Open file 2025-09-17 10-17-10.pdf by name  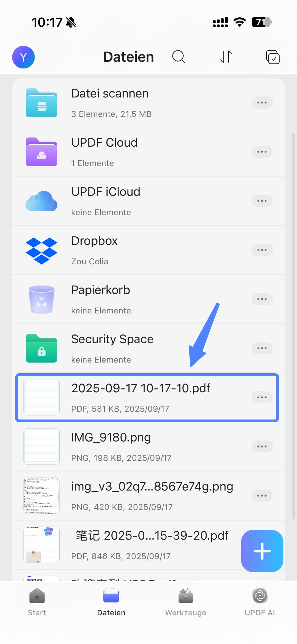[x=141, y=388]
